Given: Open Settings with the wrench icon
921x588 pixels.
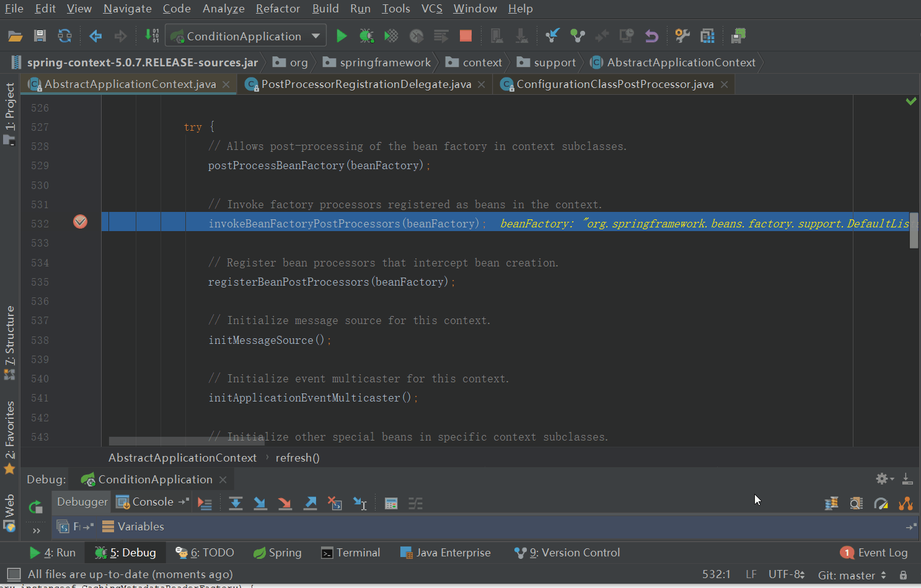Looking at the screenshot, I should point(682,36).
